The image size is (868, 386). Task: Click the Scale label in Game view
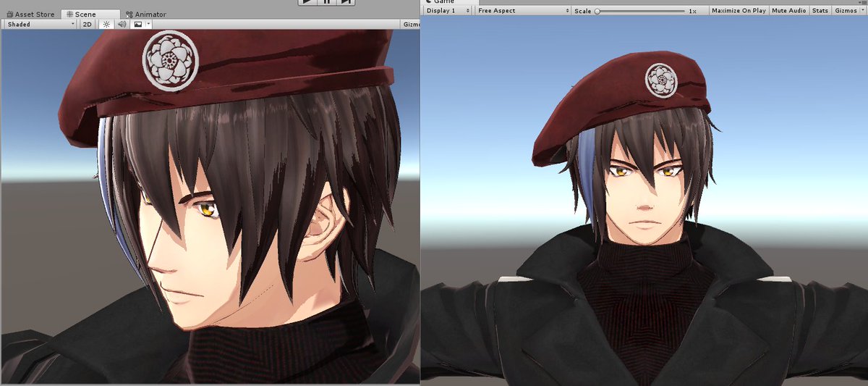coord(582,11)
